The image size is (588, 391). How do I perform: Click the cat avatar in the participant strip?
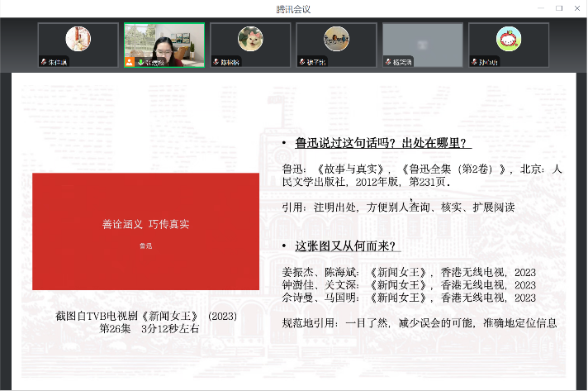click(250, 39)
